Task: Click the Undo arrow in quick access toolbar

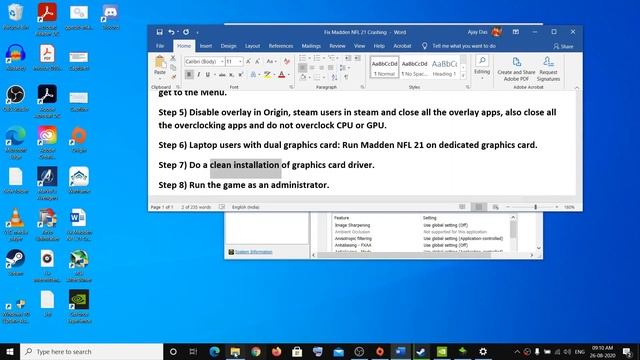Action: click(171, 32)
